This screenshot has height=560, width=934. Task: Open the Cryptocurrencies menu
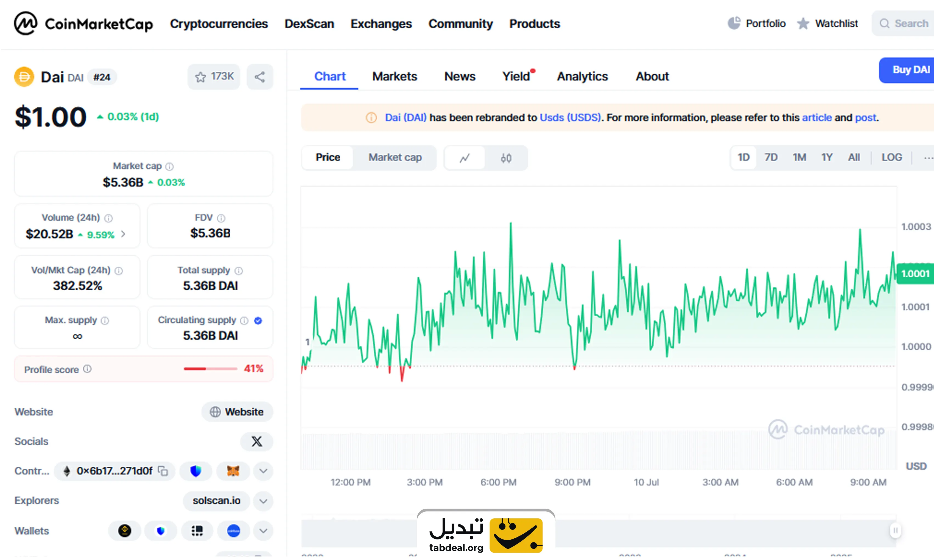point(219,24)
